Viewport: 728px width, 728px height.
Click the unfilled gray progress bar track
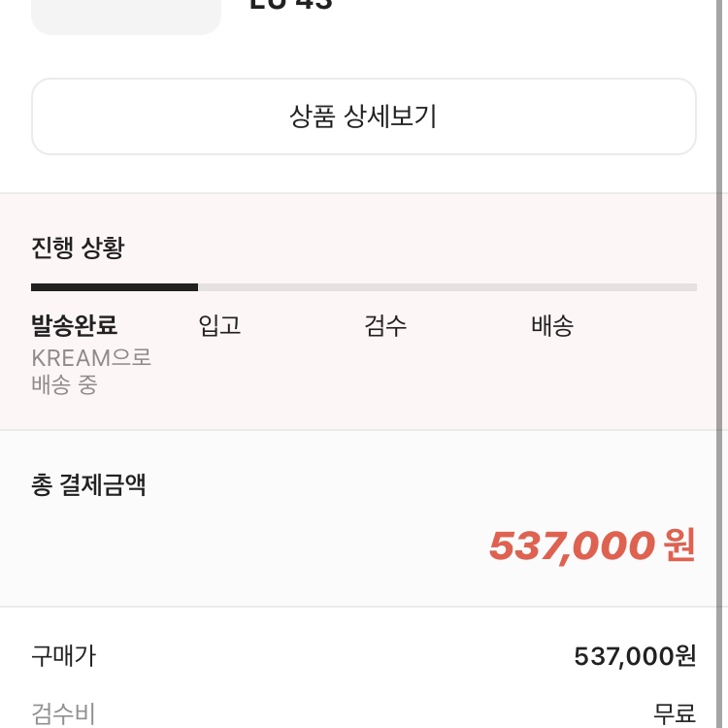pyautogui.click(x=447, y=287)
